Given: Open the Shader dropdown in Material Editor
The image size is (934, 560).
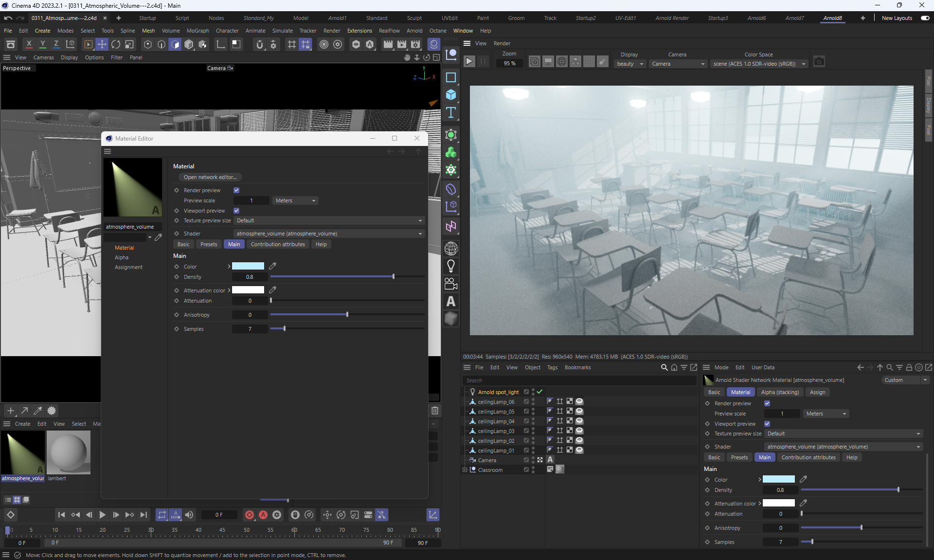Looking at the screenshot, I should (329, 234).
